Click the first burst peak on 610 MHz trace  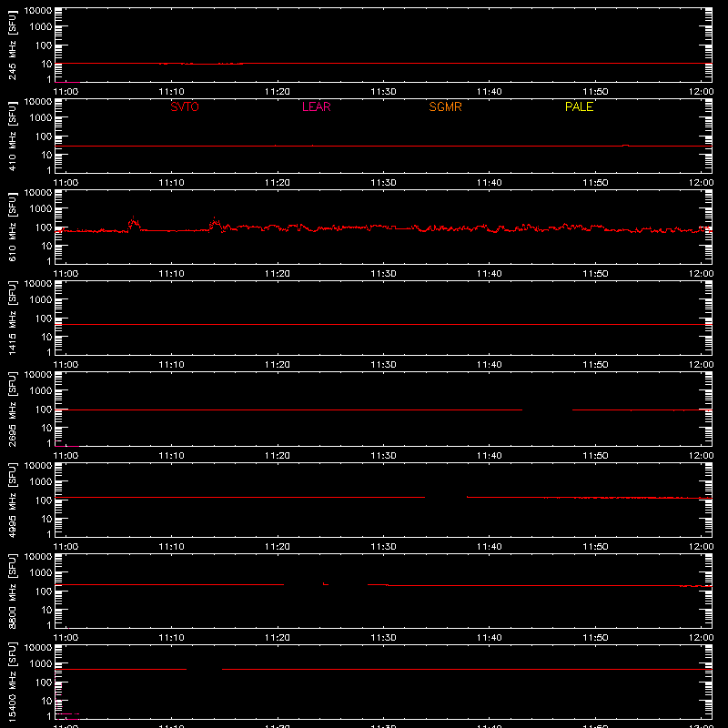point(134,222)
